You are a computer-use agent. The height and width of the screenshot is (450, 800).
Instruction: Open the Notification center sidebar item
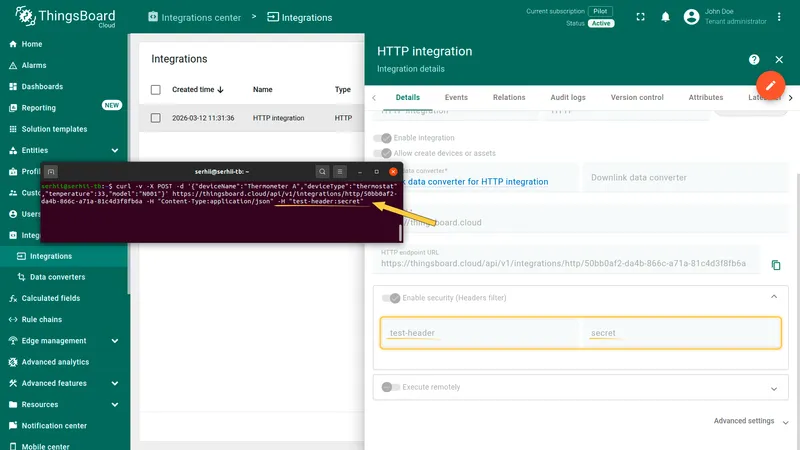click(x=54, y=426)
